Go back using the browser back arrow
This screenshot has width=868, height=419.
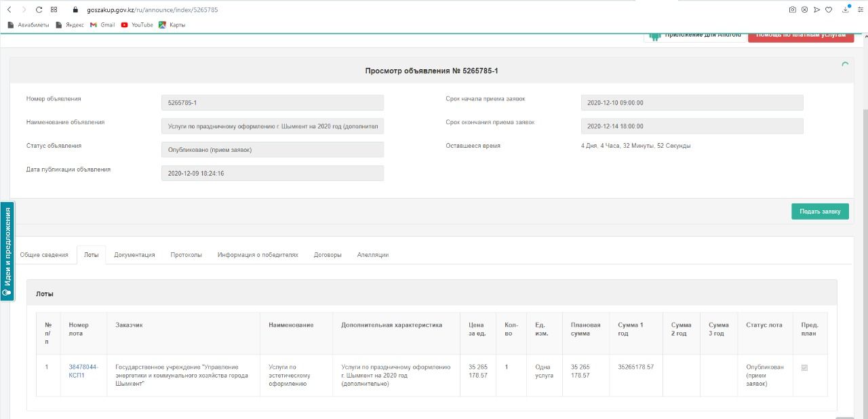click(9, 10)
